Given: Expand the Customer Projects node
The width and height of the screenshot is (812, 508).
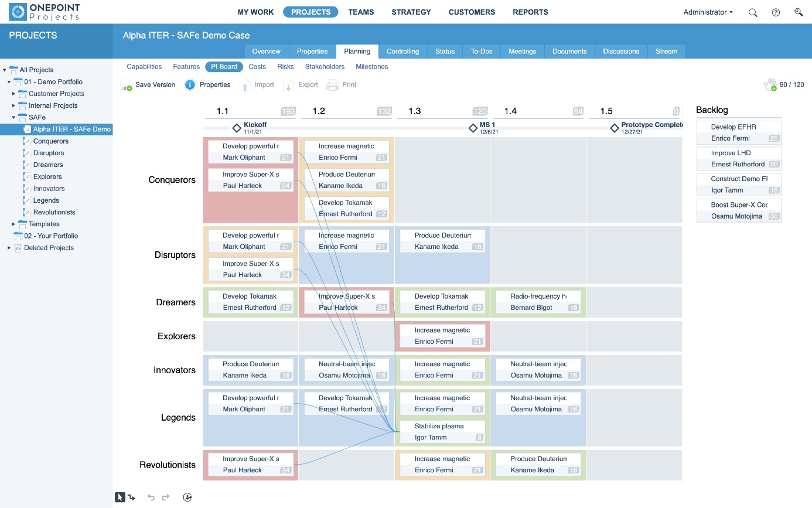Looking at the screenshot, I should (14, 94).
